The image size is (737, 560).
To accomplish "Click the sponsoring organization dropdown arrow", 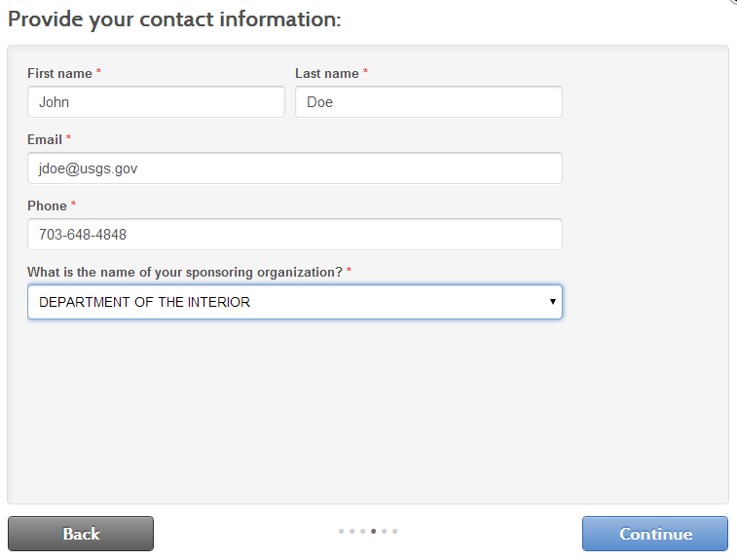I will (x=553, y=301).
